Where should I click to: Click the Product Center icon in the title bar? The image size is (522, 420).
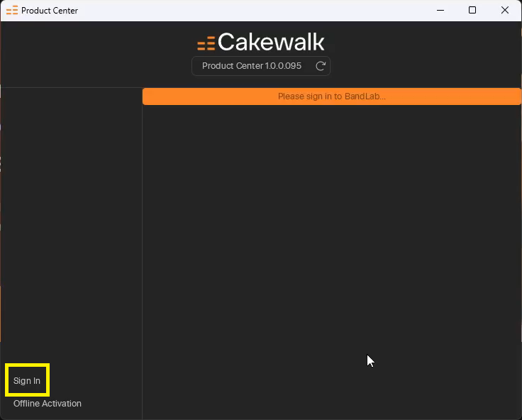coord(12,11)
